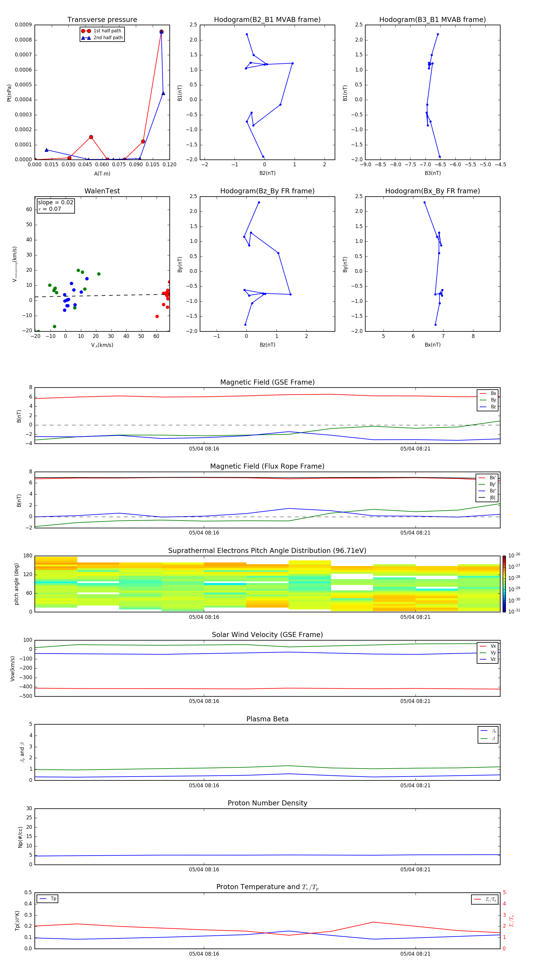Click the "slope = 0.02" annotation in WalenTest

click(56, 203)
